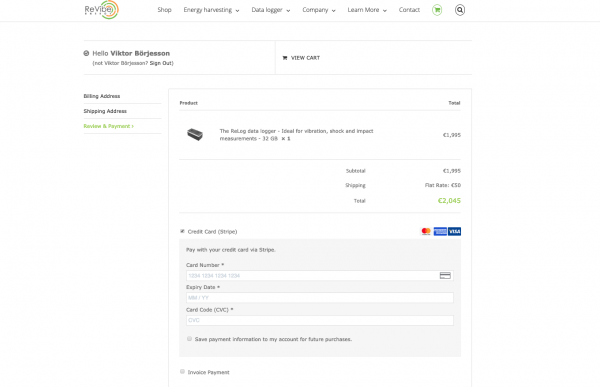Click the Mastercard logo icon
This screenshot has width=600, height=387.
[426, 231]
